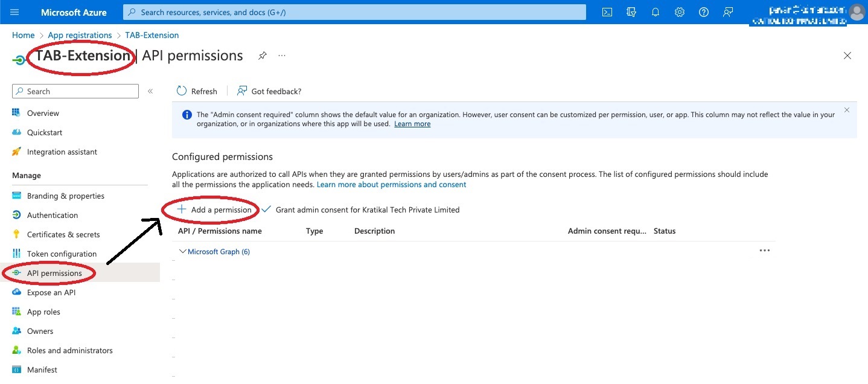Click the Description column header
868x384 pixels.
374,231
